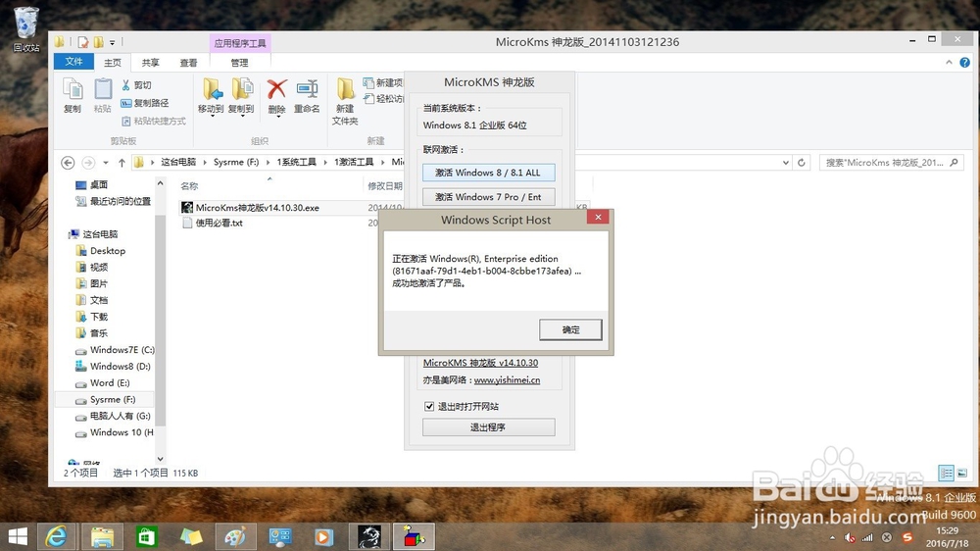Expand address bar history dropdown

786,163
